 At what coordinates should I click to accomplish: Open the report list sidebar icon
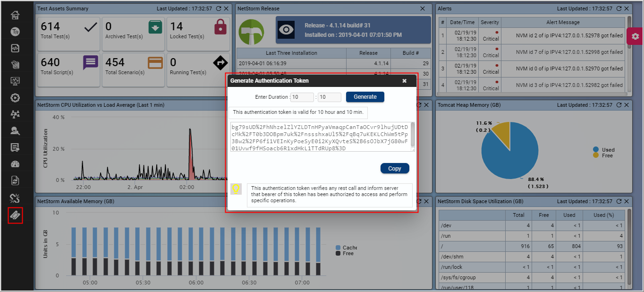(15, 148)
